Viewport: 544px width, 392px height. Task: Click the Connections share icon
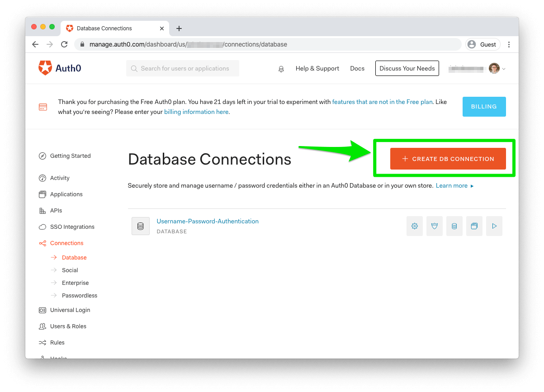pos(43,243)
